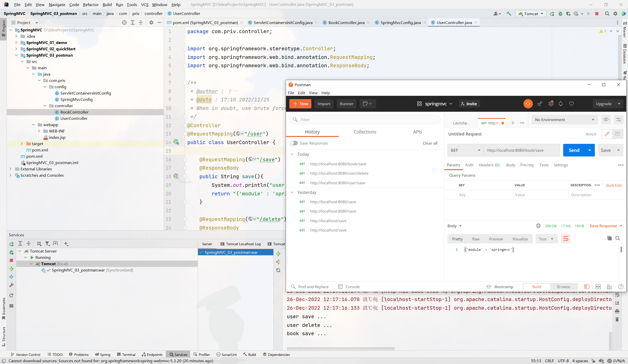Collapse the Today history group
Screen dimensions: 628x364
click(x=292, y=154)
